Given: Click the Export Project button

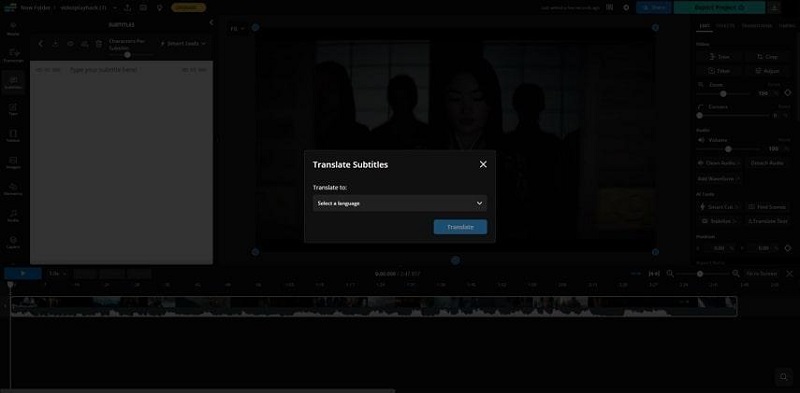Looking at the screenshot, I should (719, 8).
